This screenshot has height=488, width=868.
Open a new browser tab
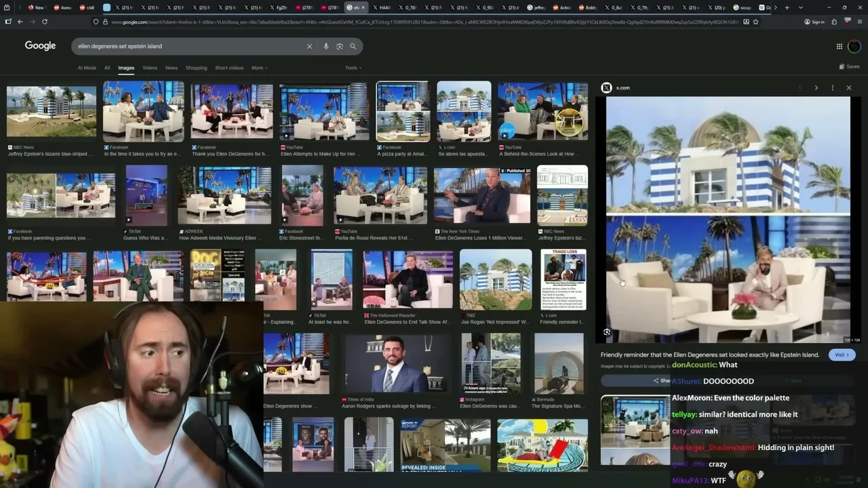787,7
